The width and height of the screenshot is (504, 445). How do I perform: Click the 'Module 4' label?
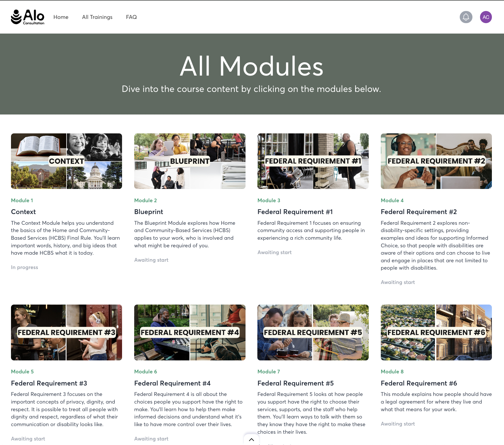pos(392,201)
